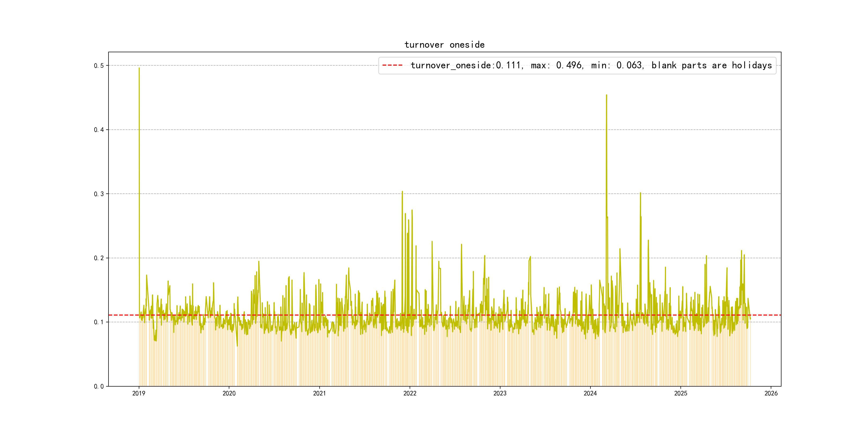
Task: Click the 0.3 y-axis tick label
Action: [99, 194]
